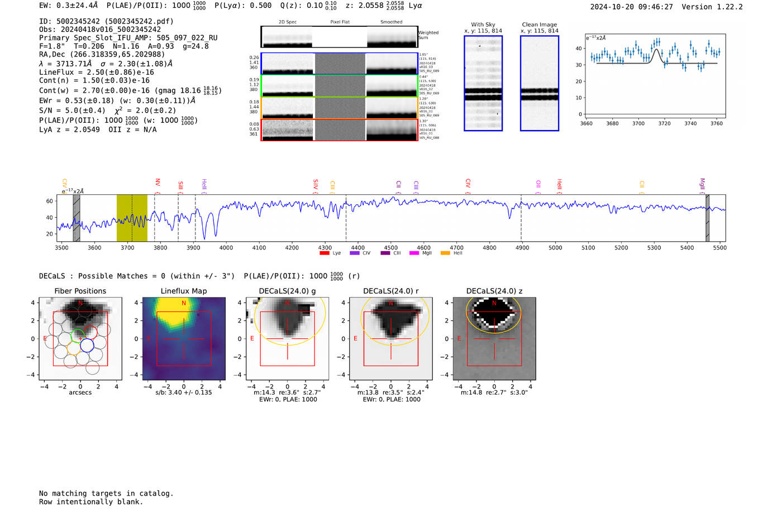Open the Fiber Positions thumbnail
This screenshot has width=782, height=532.
coord(80,338)
